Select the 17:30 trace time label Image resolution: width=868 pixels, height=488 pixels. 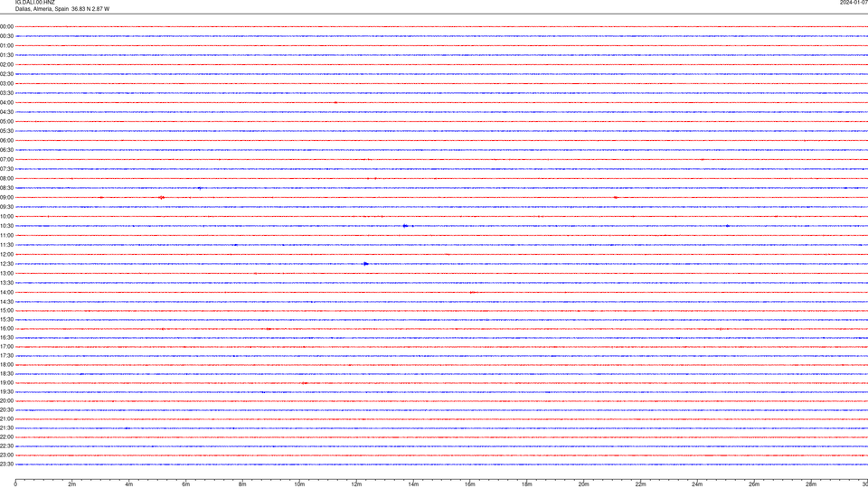[6, 356]
